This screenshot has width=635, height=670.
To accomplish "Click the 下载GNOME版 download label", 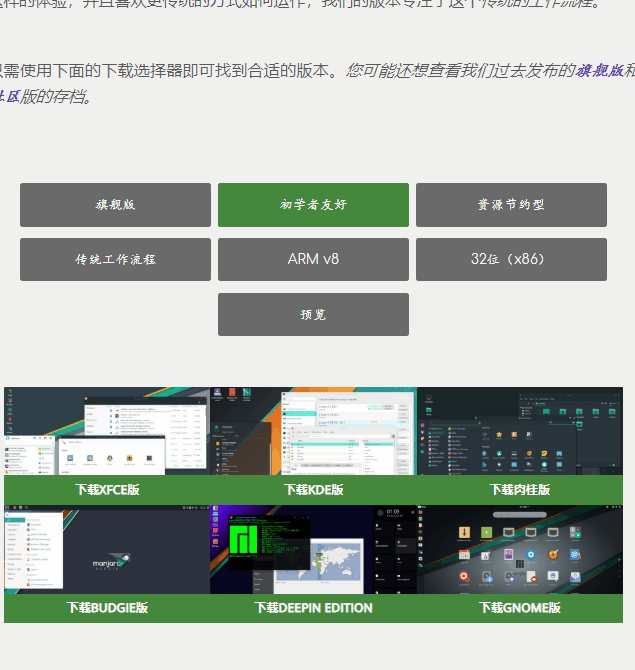I will (x=520, y=608).
